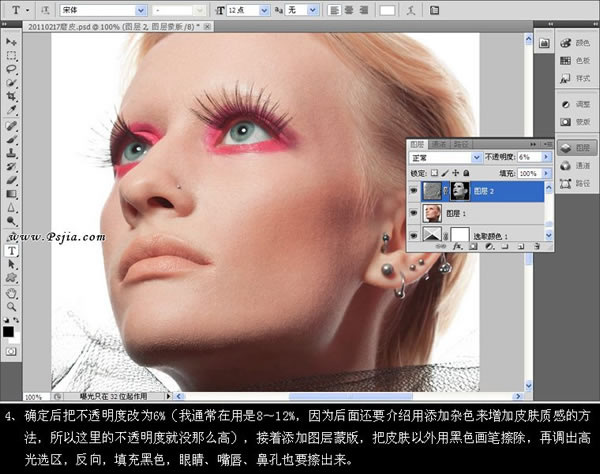600x474 pixels.
Task: Open the 通道 panel in dock
Action: click(576, 166)
